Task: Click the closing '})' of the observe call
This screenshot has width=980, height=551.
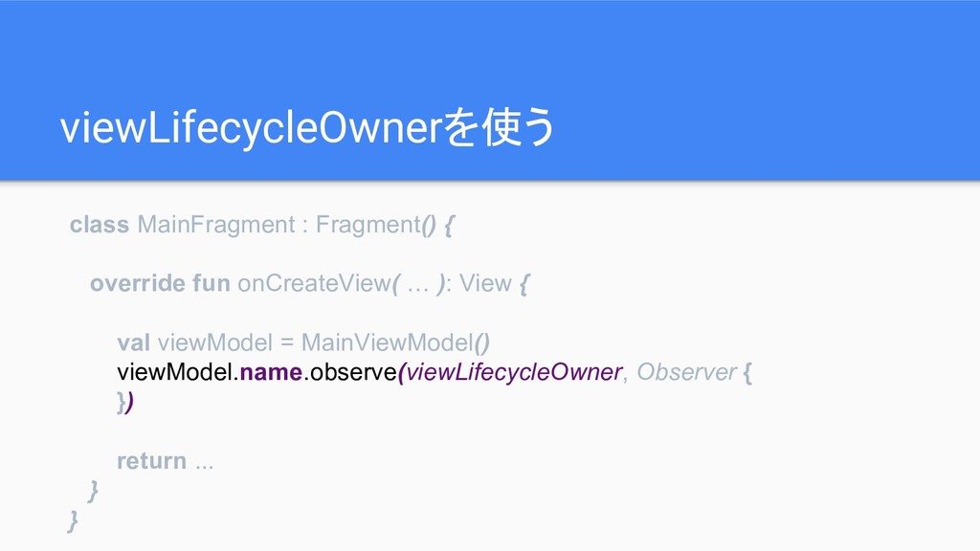Action: (x=125, y=402)
